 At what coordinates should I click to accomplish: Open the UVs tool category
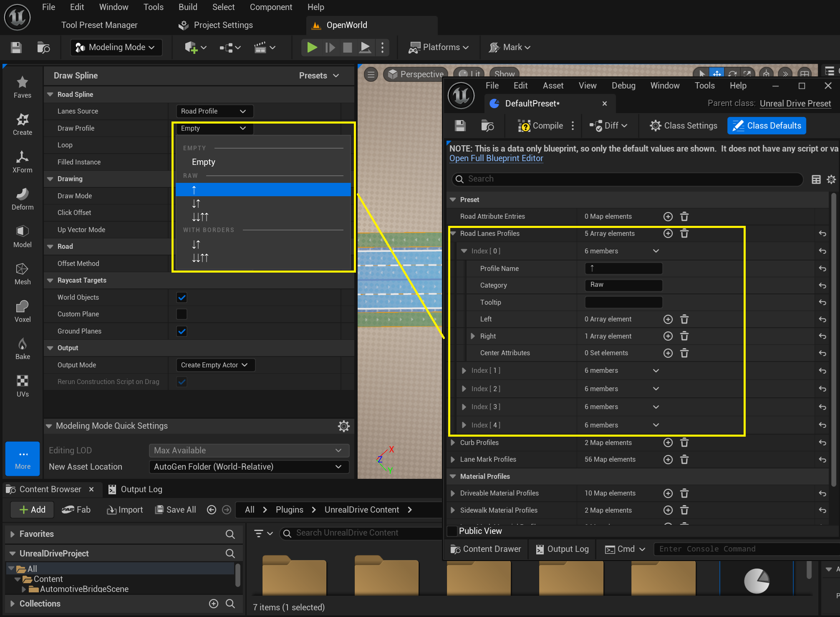pos(23,386)
